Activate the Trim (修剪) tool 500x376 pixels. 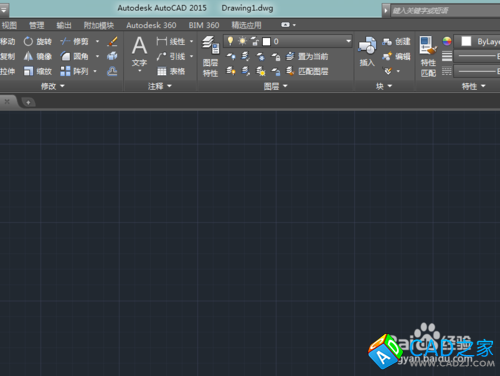[x=75, y=41]
